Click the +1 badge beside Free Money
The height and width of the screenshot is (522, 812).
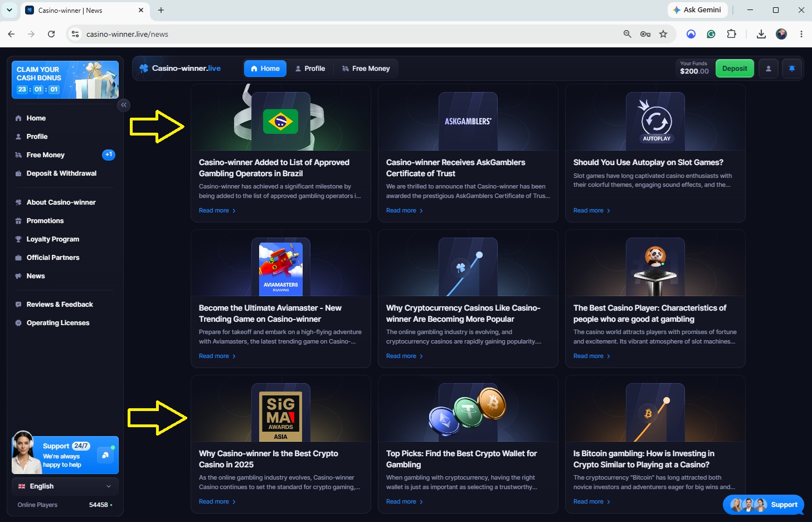109,154
